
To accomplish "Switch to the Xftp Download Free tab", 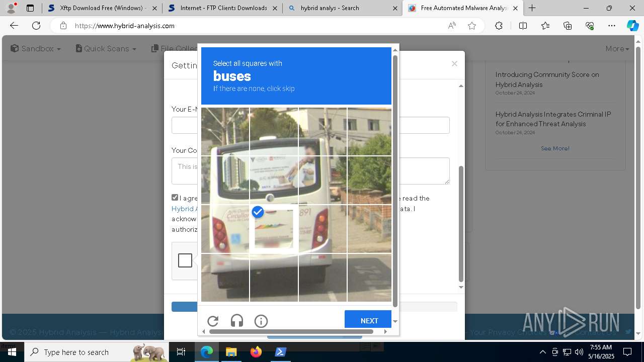I will click(x=102, y=8).
